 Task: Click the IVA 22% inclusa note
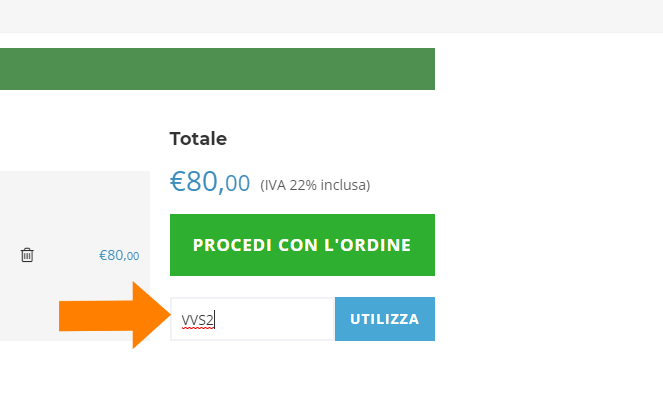click(315, 185)
